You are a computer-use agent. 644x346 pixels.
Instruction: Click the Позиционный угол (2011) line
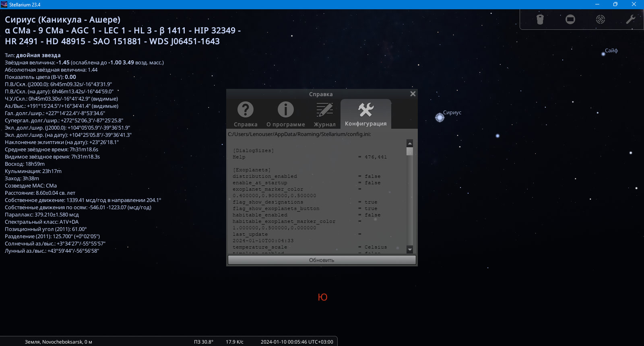[45, 229]
